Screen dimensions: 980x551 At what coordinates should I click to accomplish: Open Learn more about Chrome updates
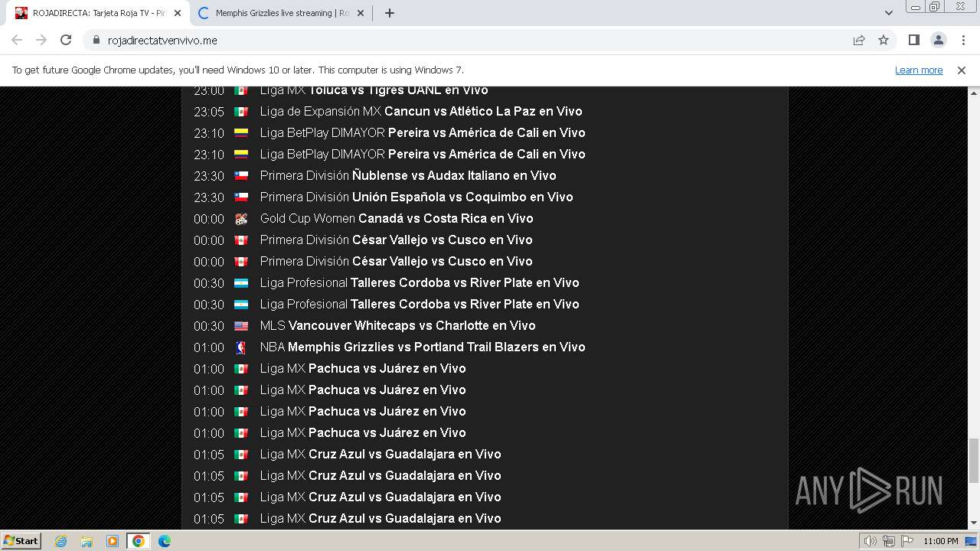pos(919,70)
